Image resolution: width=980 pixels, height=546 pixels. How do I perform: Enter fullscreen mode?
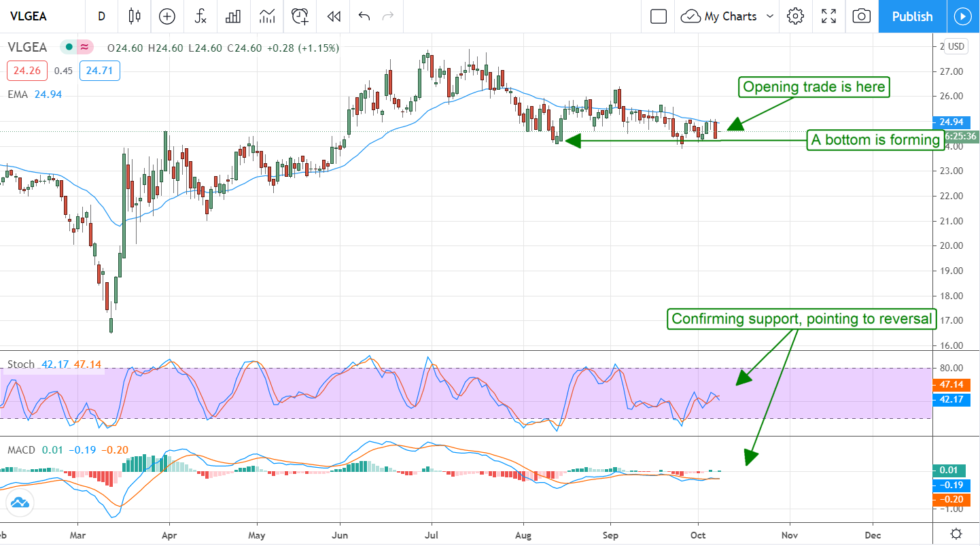[x=828, y=16]
